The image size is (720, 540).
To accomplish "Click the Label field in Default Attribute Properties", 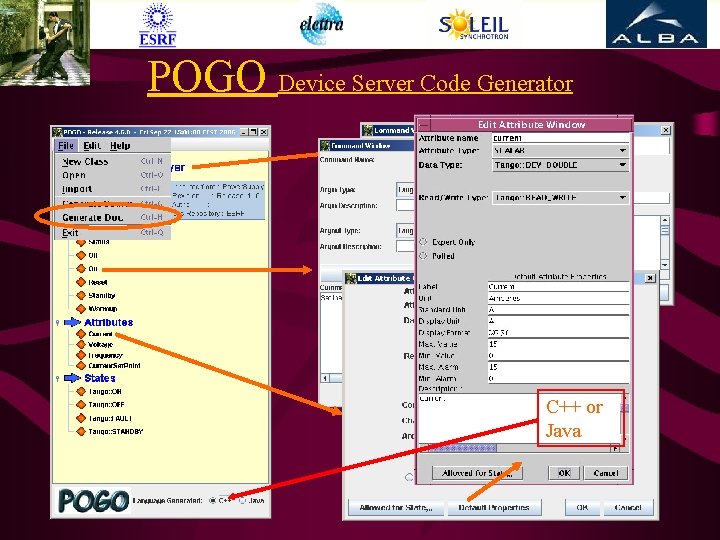I will (x=558, y=287).
